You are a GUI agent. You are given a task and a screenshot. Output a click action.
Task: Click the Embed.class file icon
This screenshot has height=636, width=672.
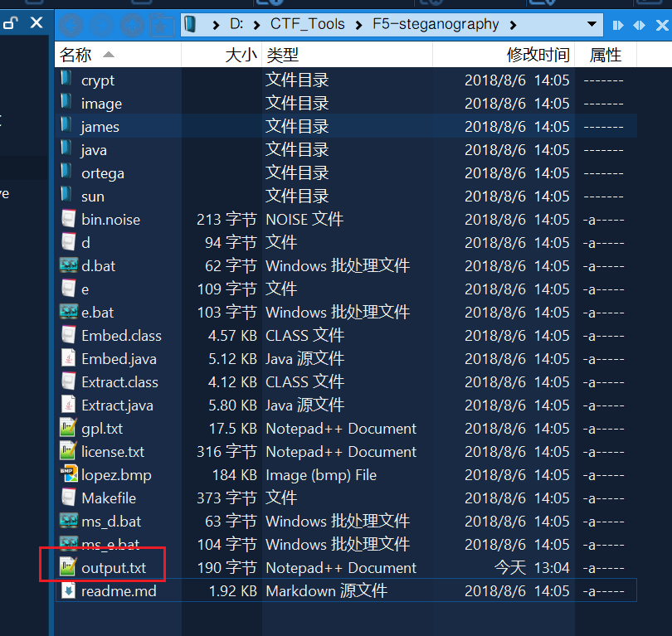coord(69,335)
